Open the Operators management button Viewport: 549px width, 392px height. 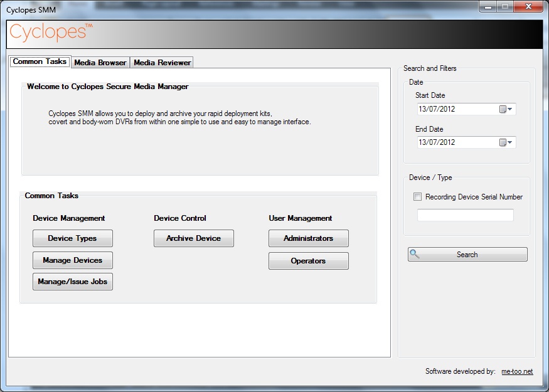(x=309, y=261)
